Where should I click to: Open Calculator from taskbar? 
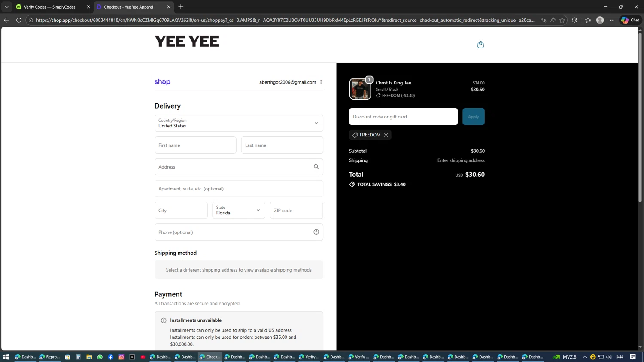[78, 357]
